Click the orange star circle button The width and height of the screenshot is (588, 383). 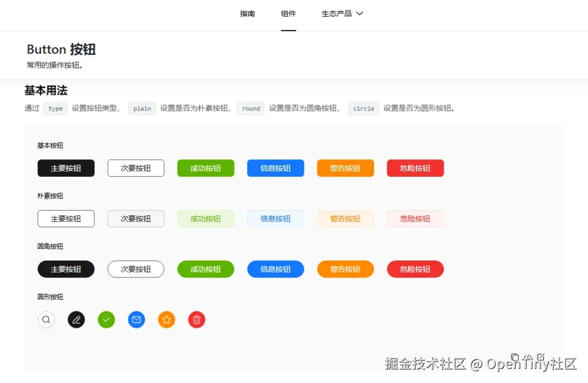(167, 319)
